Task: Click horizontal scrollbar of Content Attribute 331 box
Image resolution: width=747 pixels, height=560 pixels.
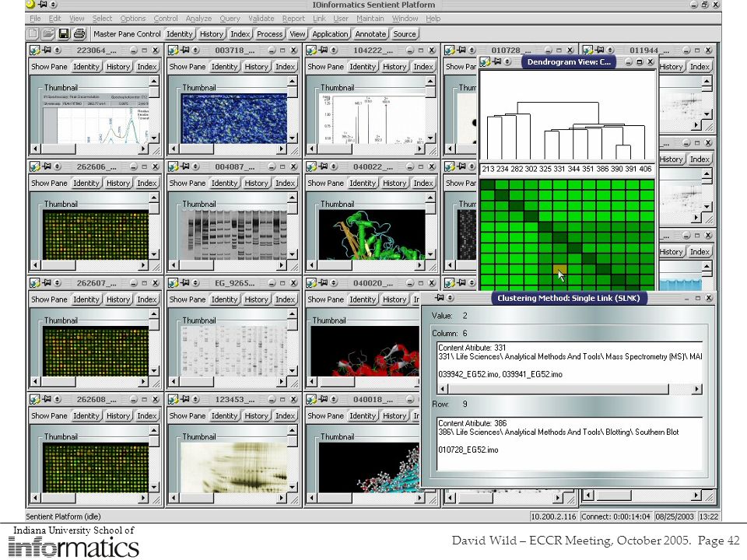Action: (x=570, y=389)
